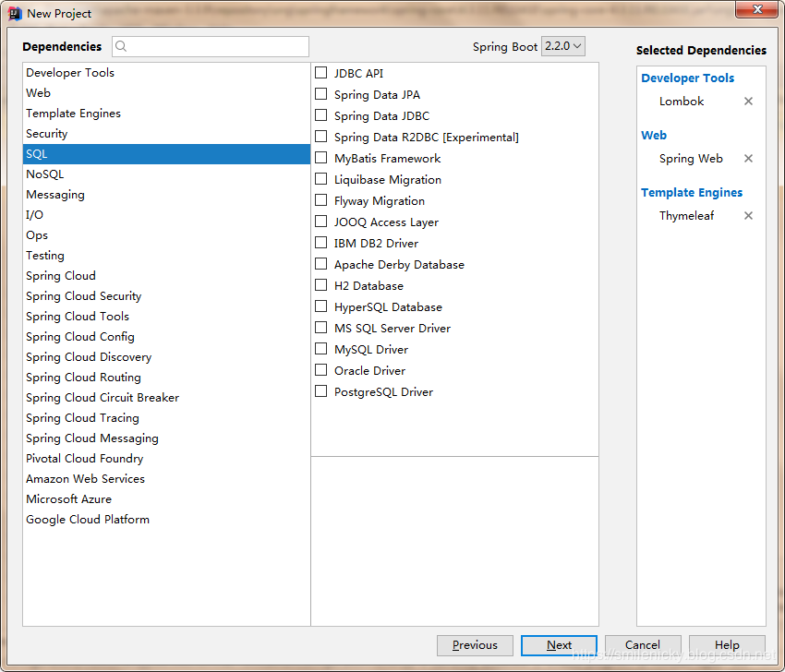785x672 pixels.
Task: Click the search magnifier icon
Action: pyautogui.click(x=121, y=46)
